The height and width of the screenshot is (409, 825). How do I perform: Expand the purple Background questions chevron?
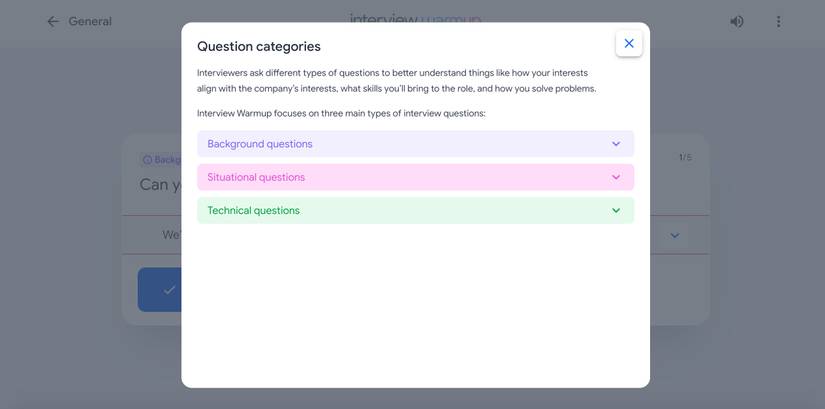click(x=616, y=144)
